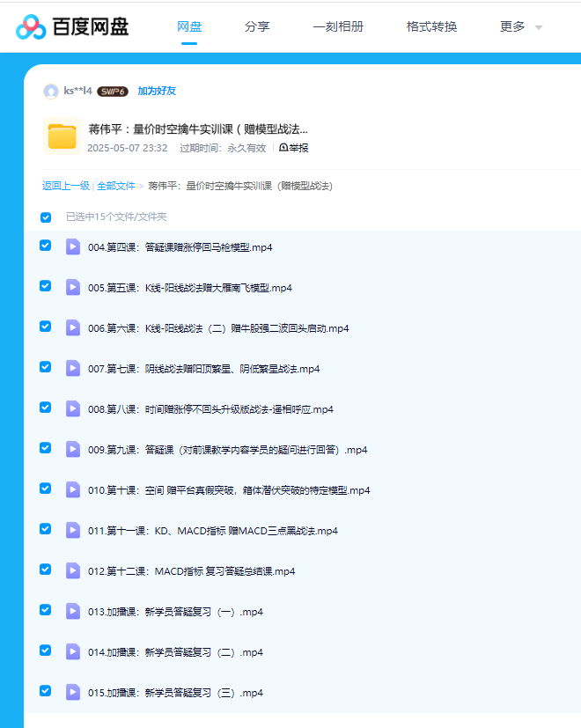Click 返回上一级 breadcrumb link
581x728 pixels.
[66, 186]
